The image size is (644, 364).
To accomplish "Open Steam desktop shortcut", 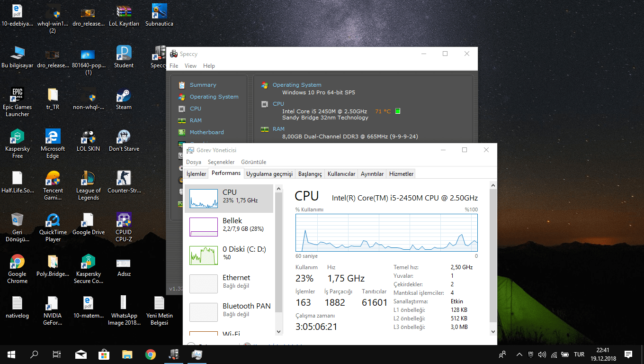I will 124,100.
